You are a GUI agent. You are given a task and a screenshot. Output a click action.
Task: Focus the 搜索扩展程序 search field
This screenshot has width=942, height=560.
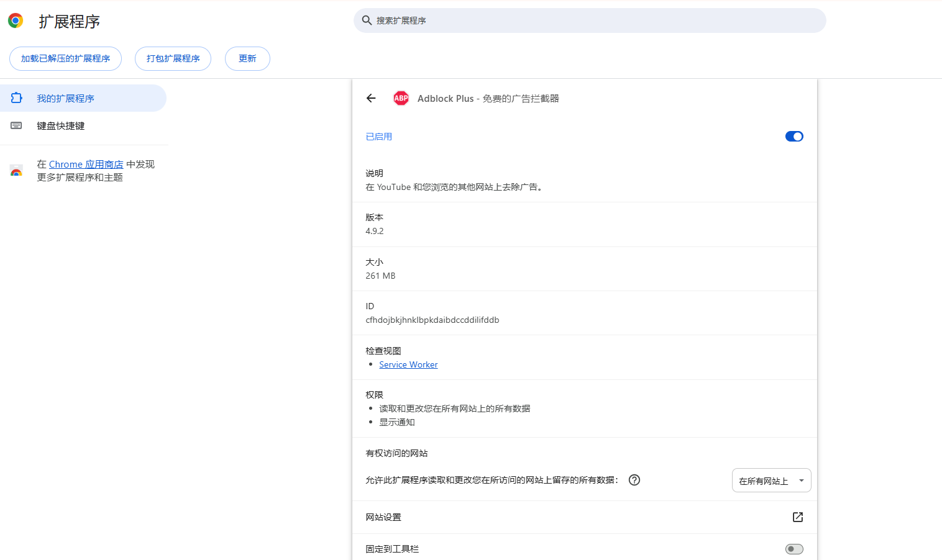[x=590, y=20]
